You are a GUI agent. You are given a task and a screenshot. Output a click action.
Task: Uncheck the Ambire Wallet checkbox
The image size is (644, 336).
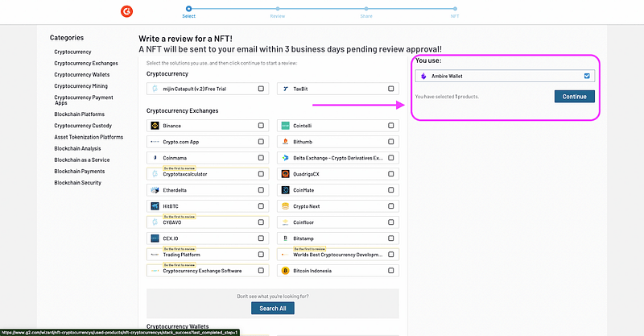click(x=587, y=76)
